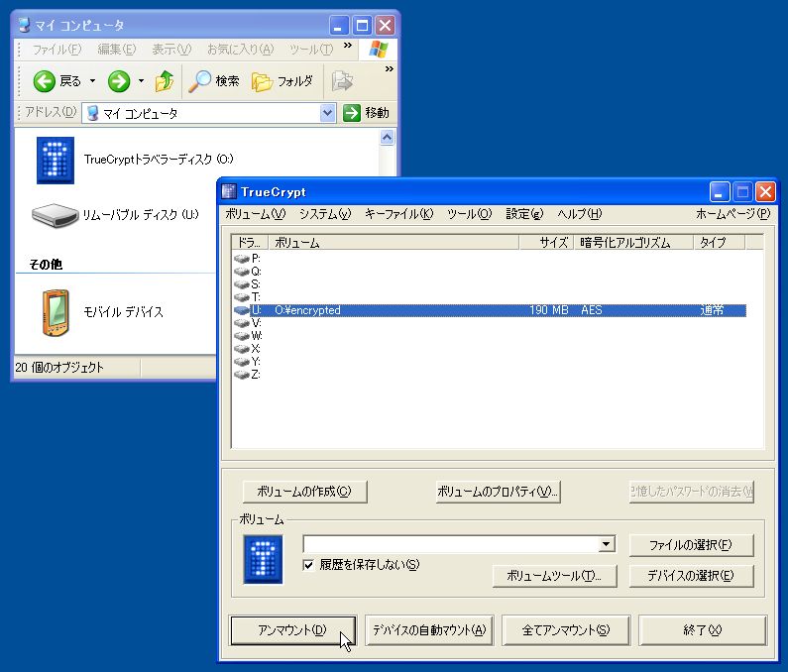This screenshot has width=788, height=672.
Task: Open the 設定(g) menu
Action: [x=524, y=214]
